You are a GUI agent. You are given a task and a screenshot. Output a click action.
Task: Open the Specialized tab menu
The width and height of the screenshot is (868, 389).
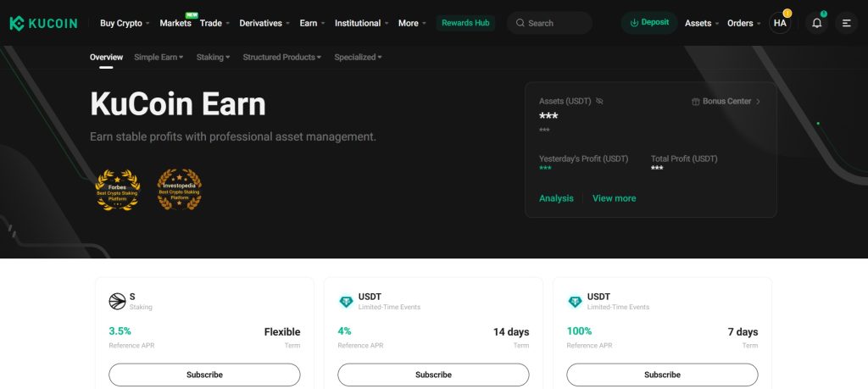point(358,57)
